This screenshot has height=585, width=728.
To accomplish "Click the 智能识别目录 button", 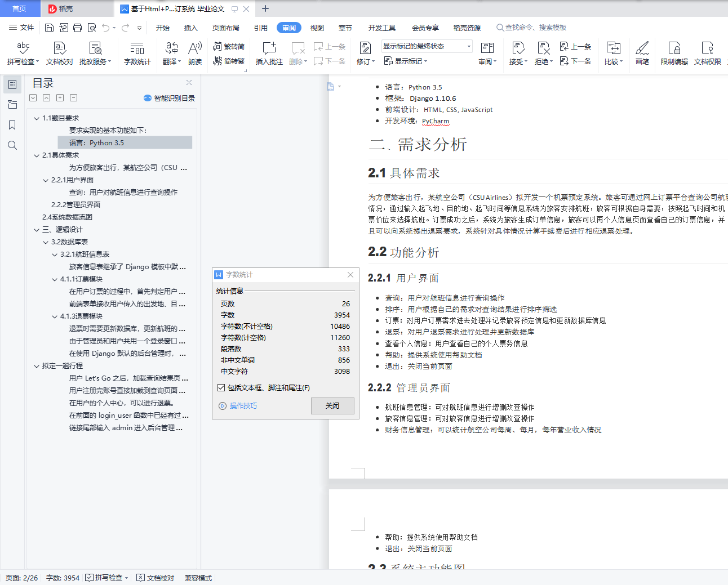I will coord(169,98).
